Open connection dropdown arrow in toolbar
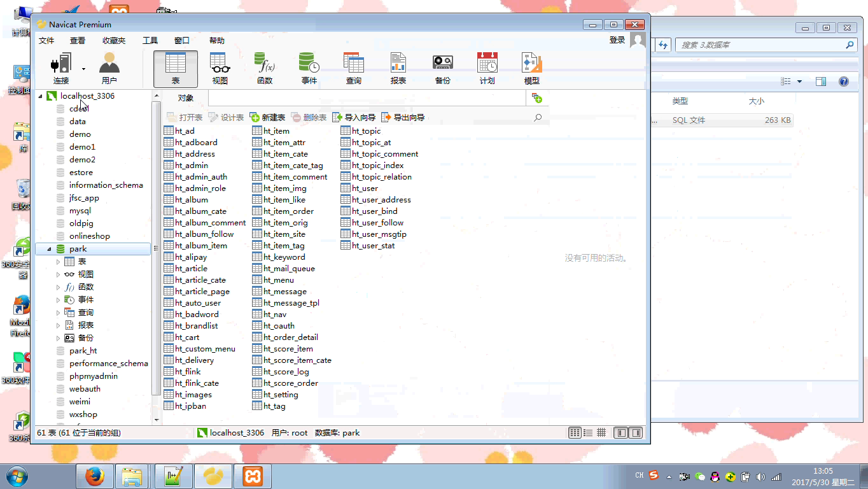This screenshot has height=489, width=868. pos(83,69)
